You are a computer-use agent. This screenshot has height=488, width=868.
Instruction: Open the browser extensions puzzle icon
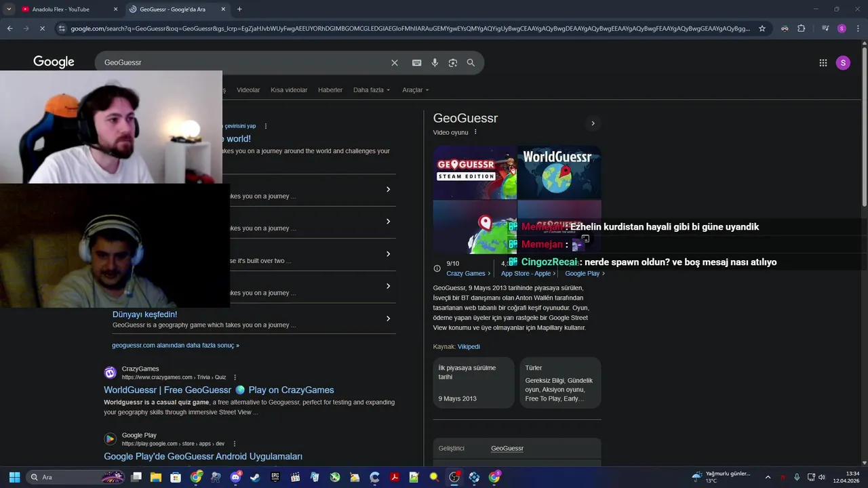(x=802, y=28)
